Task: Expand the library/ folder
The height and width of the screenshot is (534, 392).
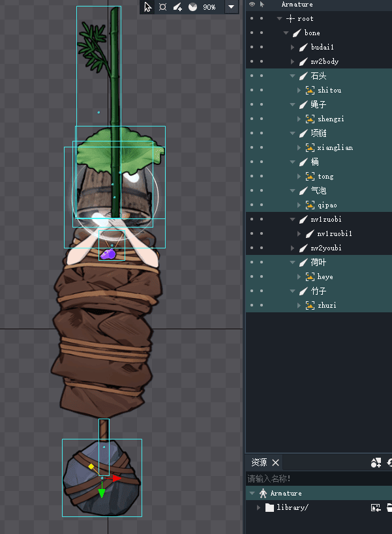Action: (259, 507)
